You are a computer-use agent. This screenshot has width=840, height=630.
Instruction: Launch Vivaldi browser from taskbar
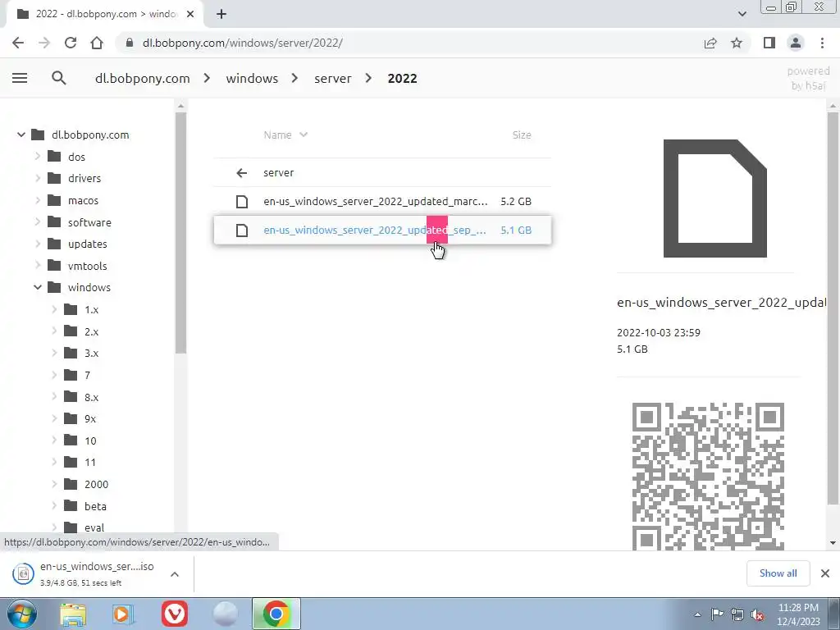[x=175, y=614]
